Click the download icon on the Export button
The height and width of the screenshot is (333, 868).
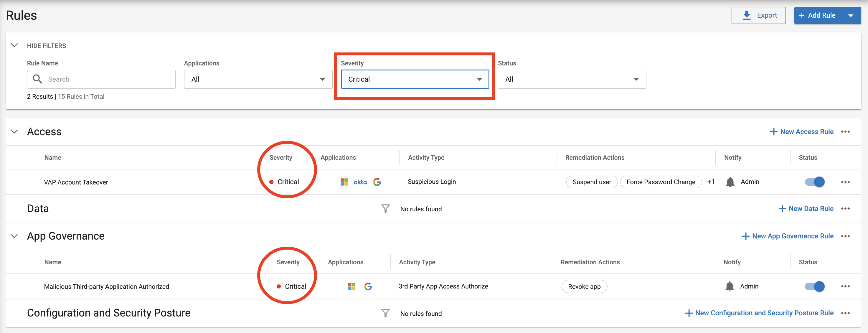tap(747, 15)
